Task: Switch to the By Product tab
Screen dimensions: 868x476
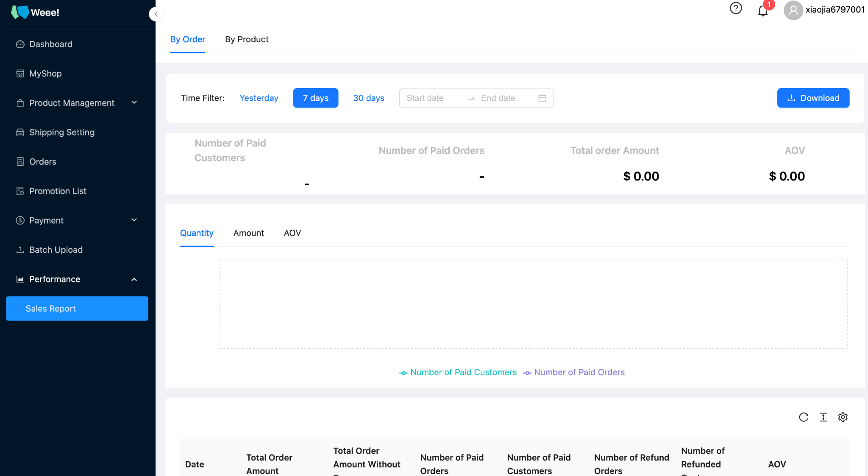Action: (x=247, y=39)
